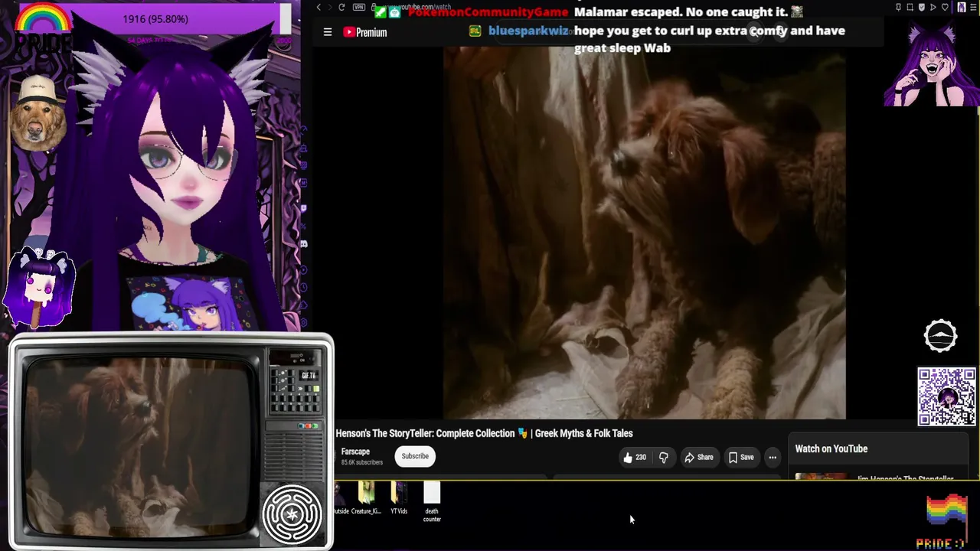Select the 'Creature_Ki...' desktop folder
This screenshot has width=980, height=551.
pos(366,499)
